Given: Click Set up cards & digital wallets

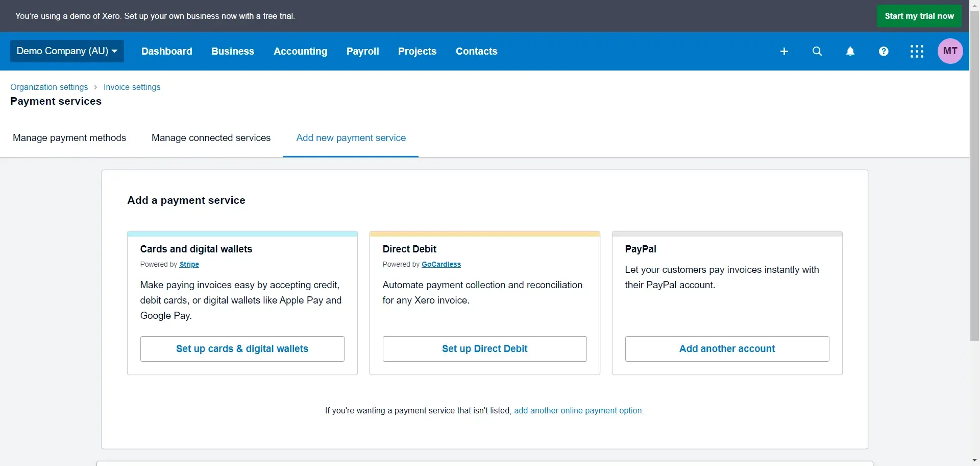Looking at the screenshot, I should point(242,349).
